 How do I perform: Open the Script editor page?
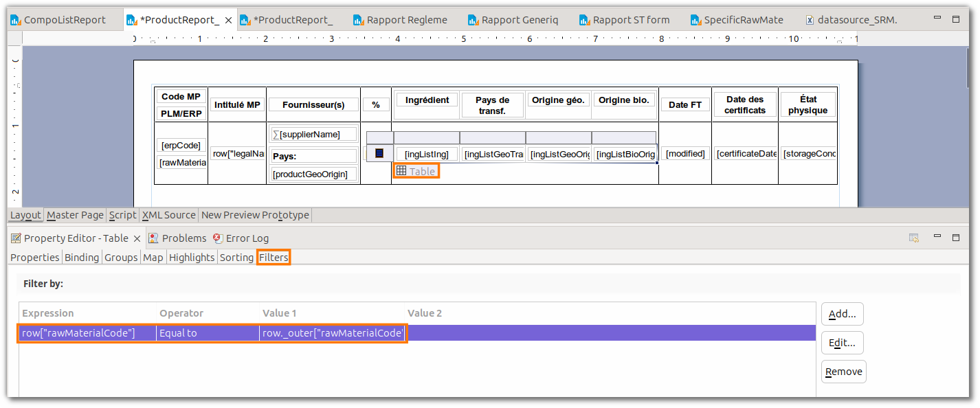click(x=122, y=215)
